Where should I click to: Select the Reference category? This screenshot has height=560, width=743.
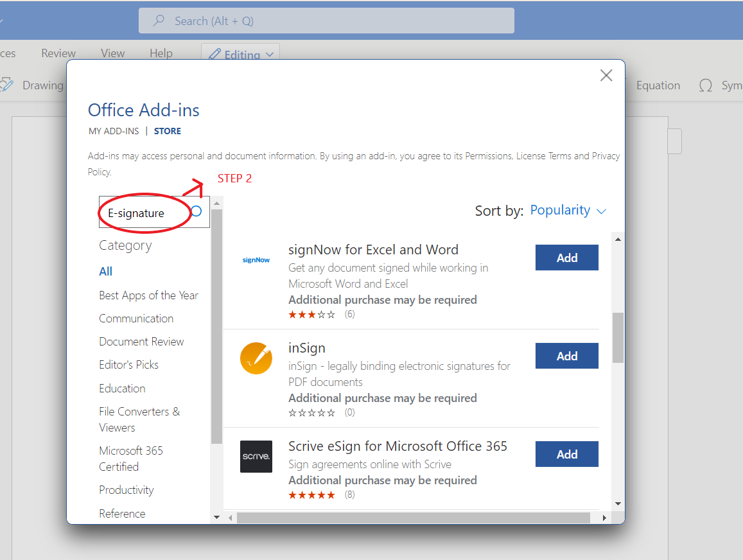[122, 514]
